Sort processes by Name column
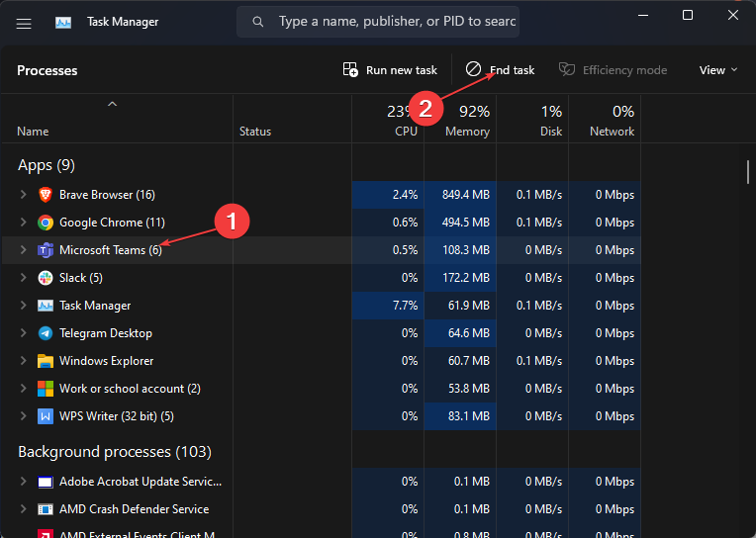The height and width of the screenshot is (538, 756). pos(33,132)
